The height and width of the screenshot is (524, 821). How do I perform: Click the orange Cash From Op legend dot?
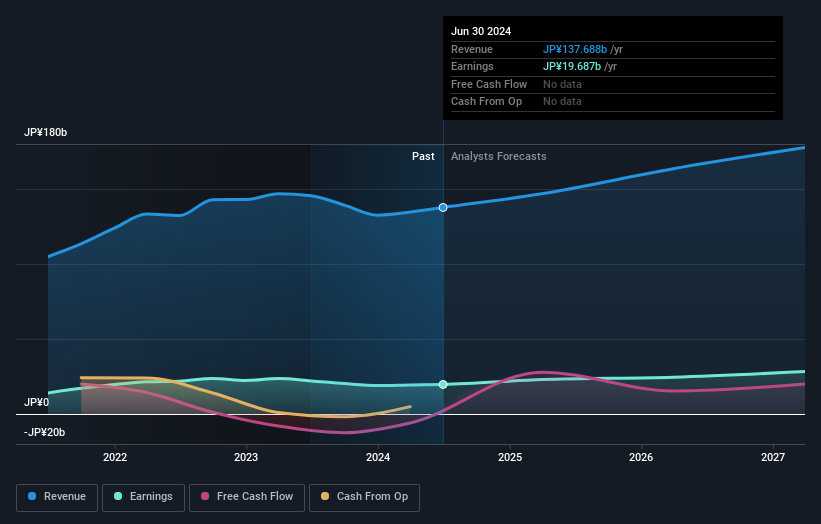[x=325, y=496]
